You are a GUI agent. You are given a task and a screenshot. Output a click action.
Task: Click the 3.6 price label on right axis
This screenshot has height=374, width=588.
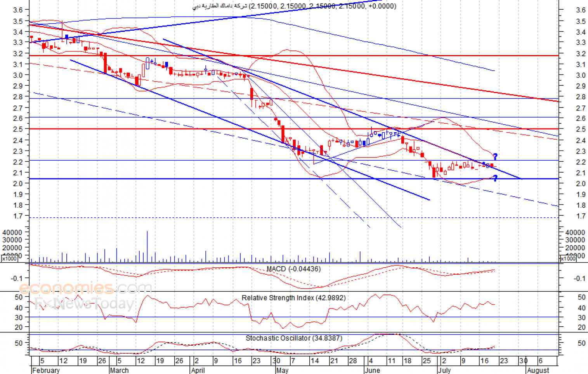[x=581, y=10]
